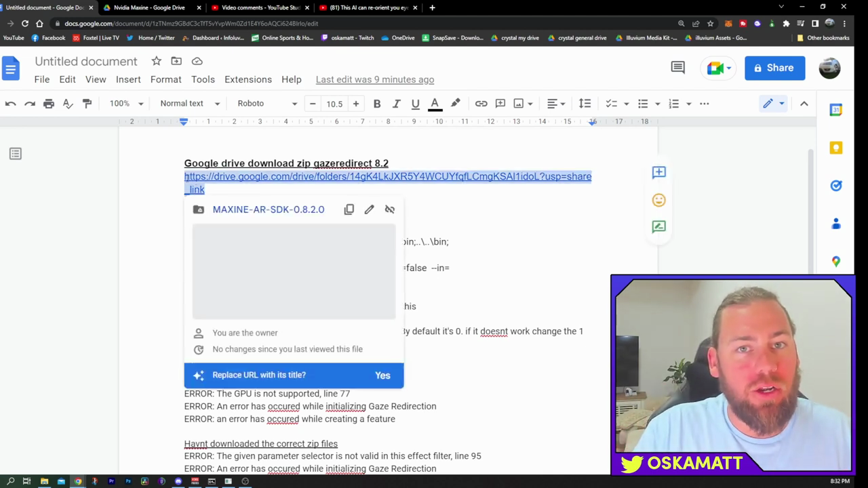Show the document outline icon

[16, 154]
